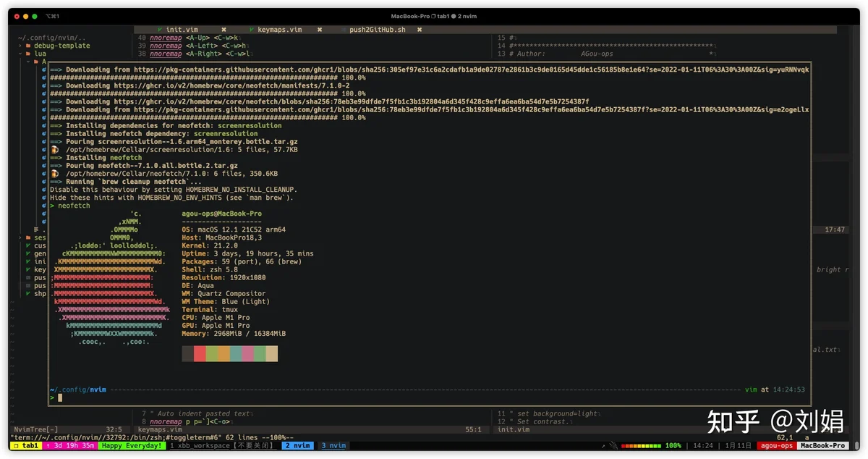The image size is (868, 459).
Task: Select the 'ses' folder in NvimTree
Action: 40,237
